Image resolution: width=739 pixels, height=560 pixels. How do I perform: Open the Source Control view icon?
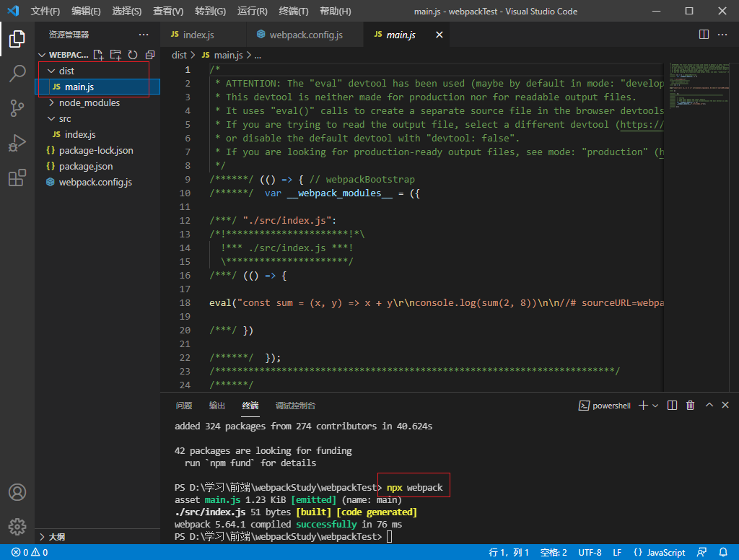point(17,108)
